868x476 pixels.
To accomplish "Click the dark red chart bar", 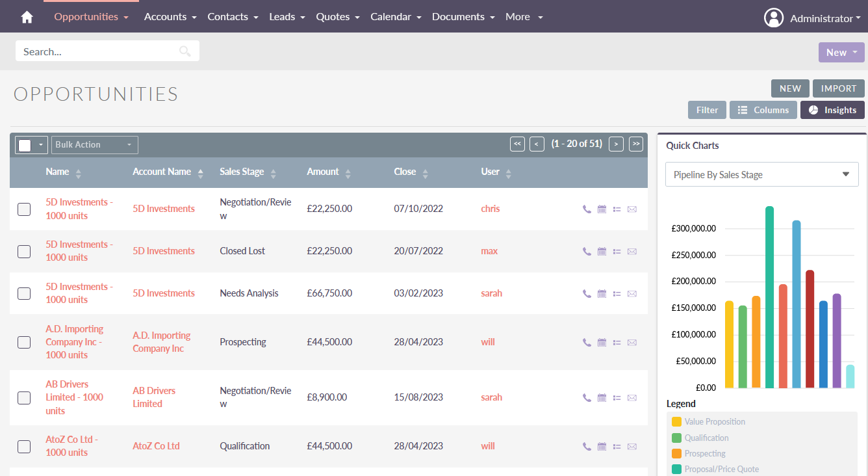I will tap(810, 329).
